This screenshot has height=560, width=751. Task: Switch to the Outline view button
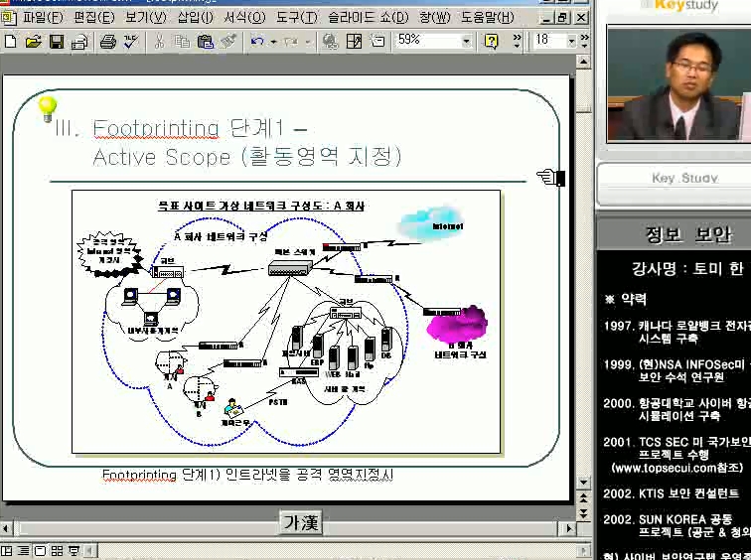coord(24,551)
